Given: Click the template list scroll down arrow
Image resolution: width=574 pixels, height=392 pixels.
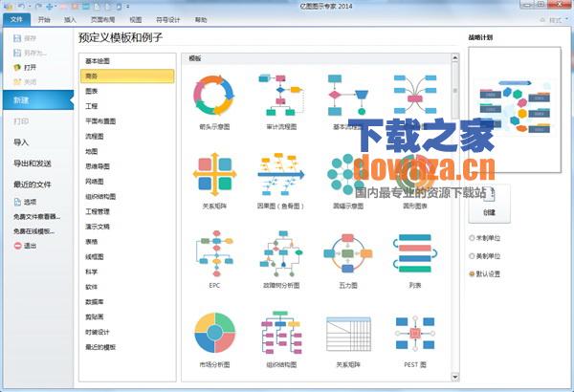Looking at the screenshot, I should (455, 377).
